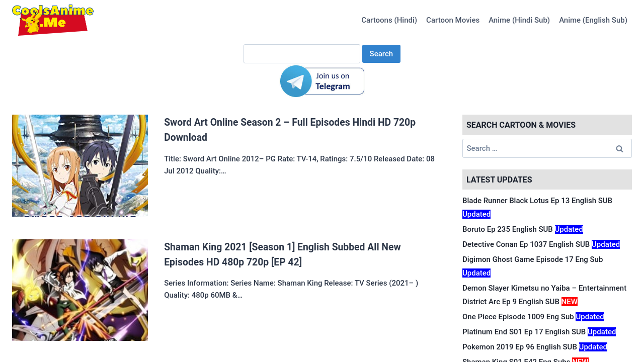The image size is (644, 362).
Task: Click the CoolsAnime.Me site logo
Action: pos(53,20)
